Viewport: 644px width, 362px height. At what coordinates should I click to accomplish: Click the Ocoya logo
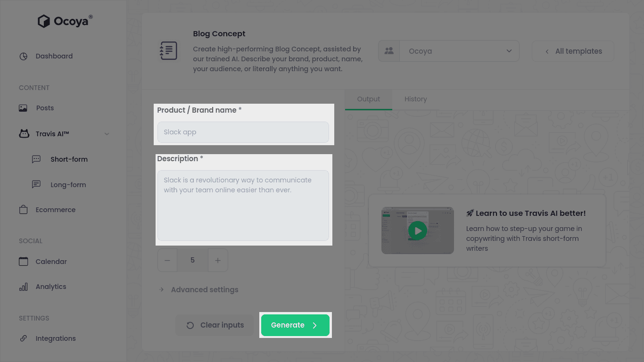click(x=65, y=21)
